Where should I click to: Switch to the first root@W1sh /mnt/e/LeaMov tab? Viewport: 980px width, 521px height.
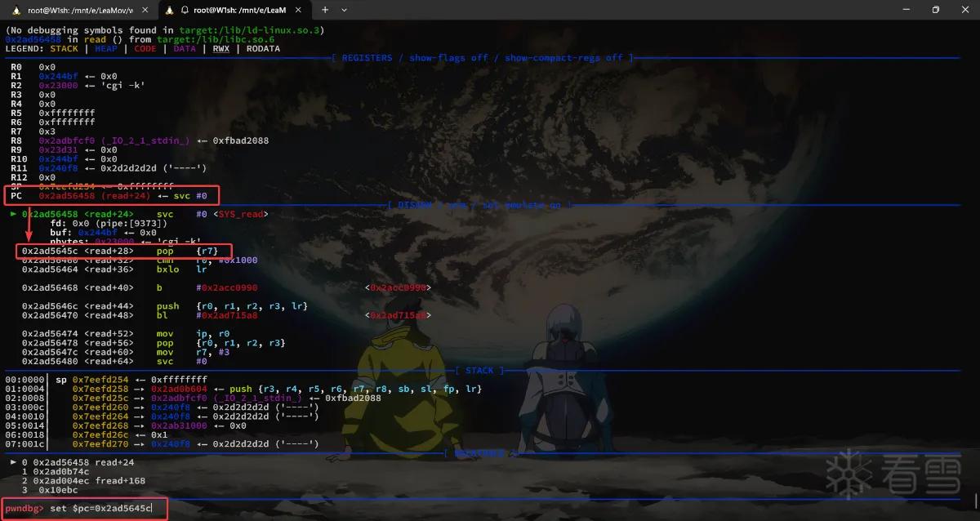78,10
